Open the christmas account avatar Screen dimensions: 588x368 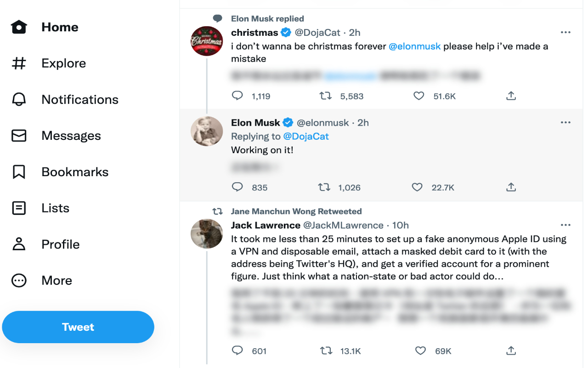[207, 41]
